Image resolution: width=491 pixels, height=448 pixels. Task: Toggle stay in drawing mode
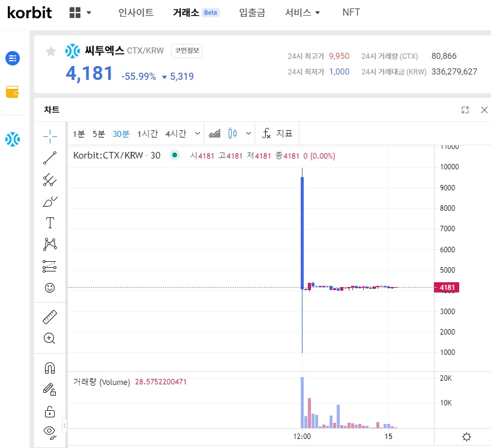[49, 389]
